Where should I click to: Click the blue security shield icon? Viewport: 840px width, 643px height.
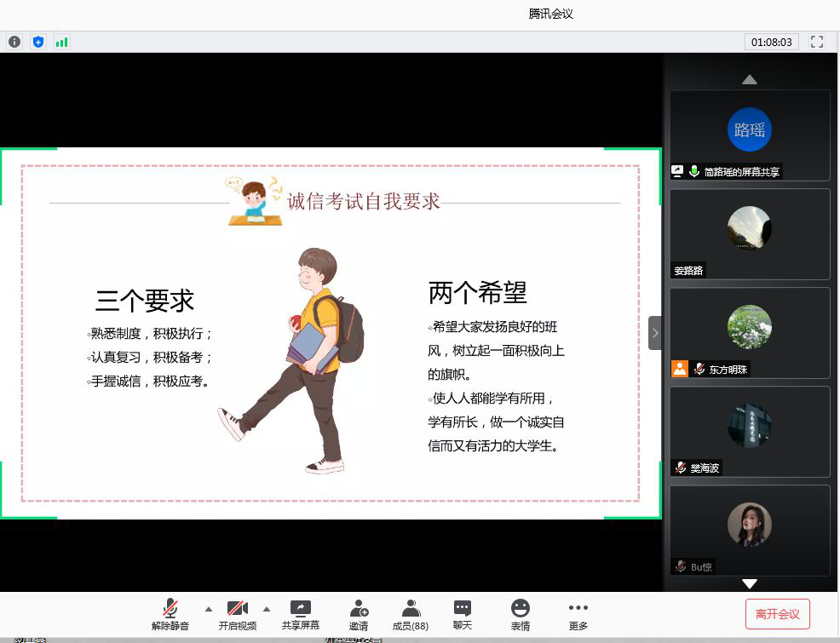pos(38,42)
